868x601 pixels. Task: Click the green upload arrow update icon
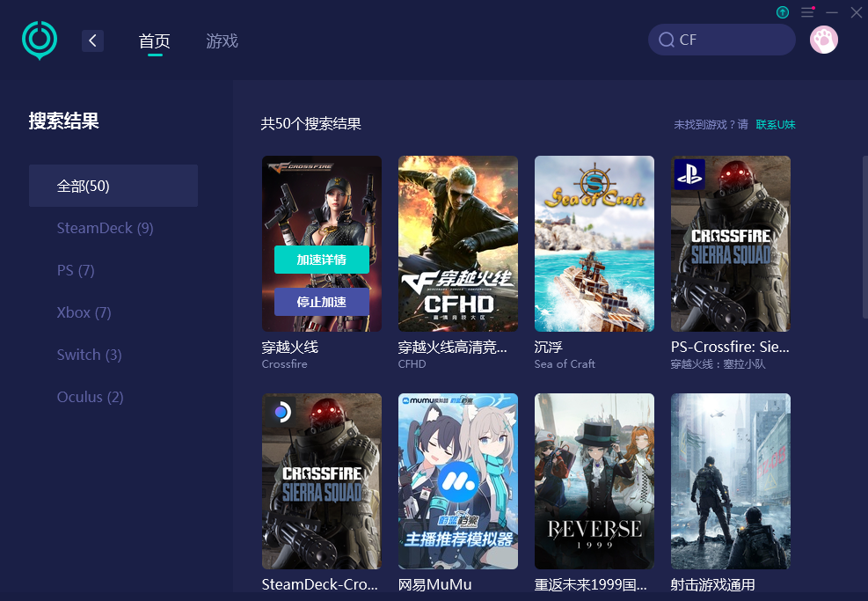782,12
